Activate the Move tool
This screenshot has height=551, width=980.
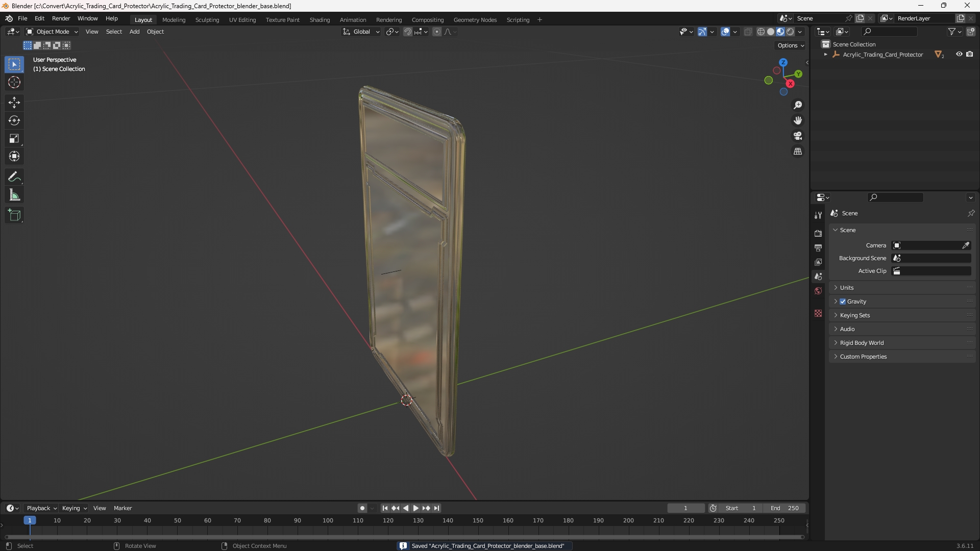click(14, 103)
